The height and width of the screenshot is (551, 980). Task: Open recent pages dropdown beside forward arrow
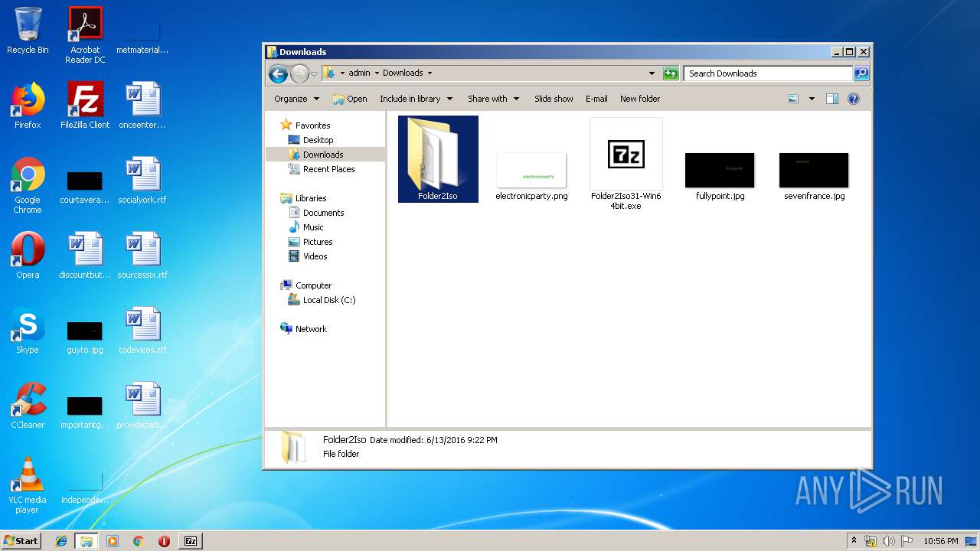click(x=314, y=74)
